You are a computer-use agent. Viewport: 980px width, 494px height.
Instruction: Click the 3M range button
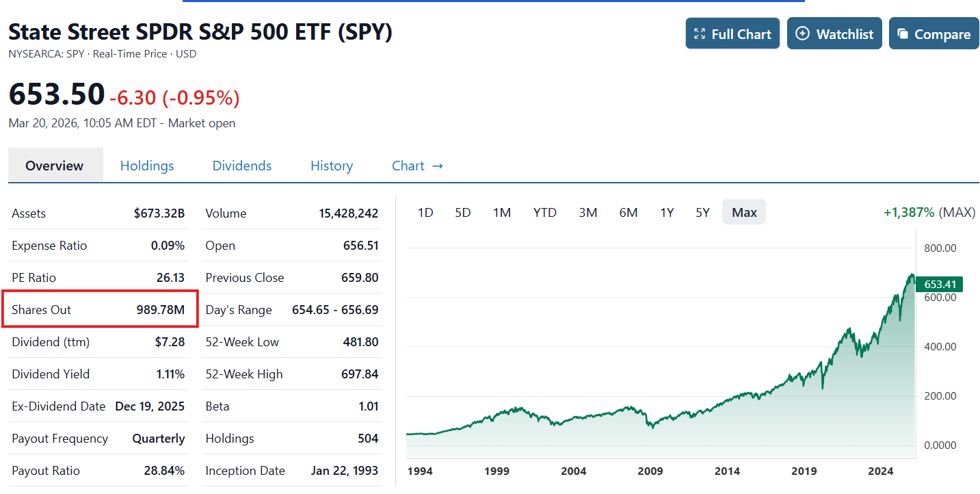588,212
